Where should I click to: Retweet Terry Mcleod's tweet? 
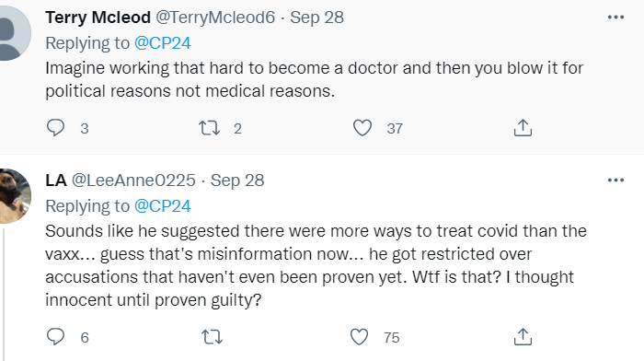click(210, 128)
